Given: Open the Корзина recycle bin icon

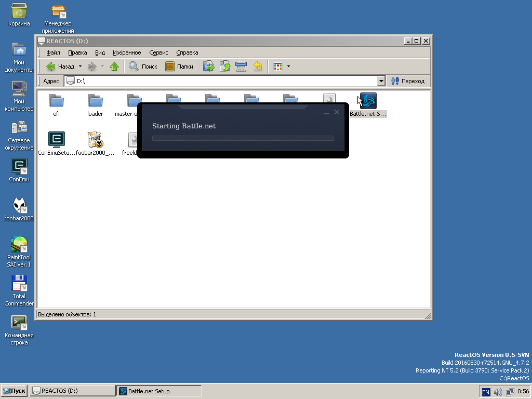Looking at the screenshot, I should [x=19, y=14].
